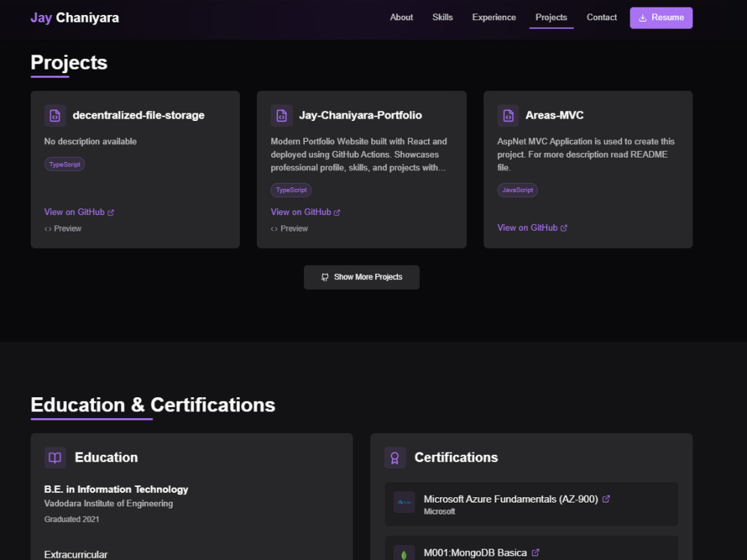
Task: Click the Education book icon
Action: pos(55,458)
